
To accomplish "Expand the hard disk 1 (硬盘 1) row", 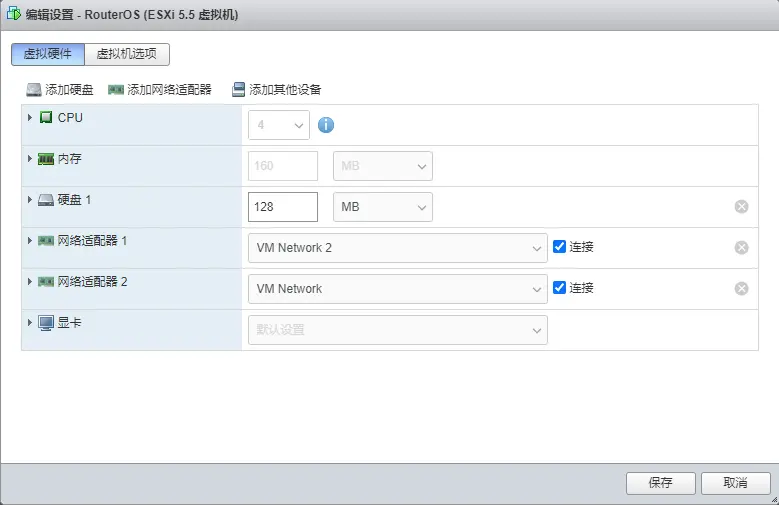I will (29, 199).
